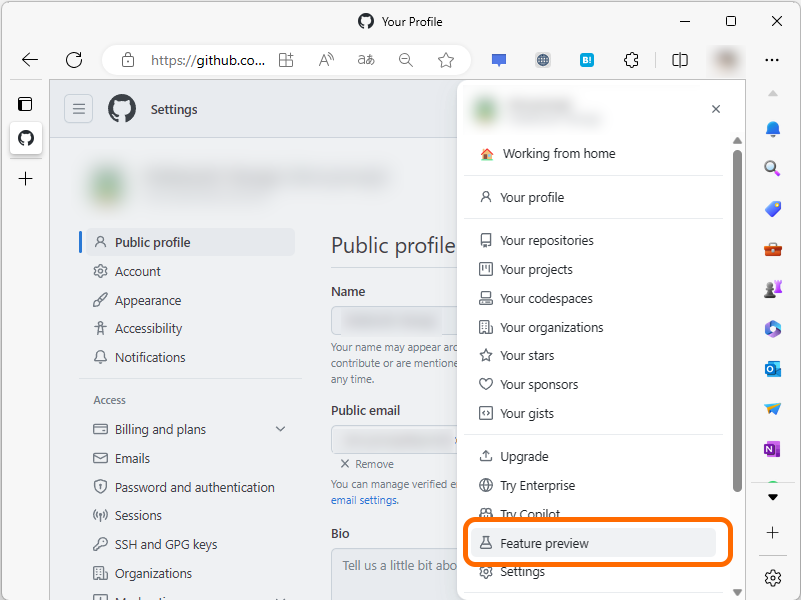Screen dimensions: 801x600
Task: Open Your repositories
Action: coord(594,241)
